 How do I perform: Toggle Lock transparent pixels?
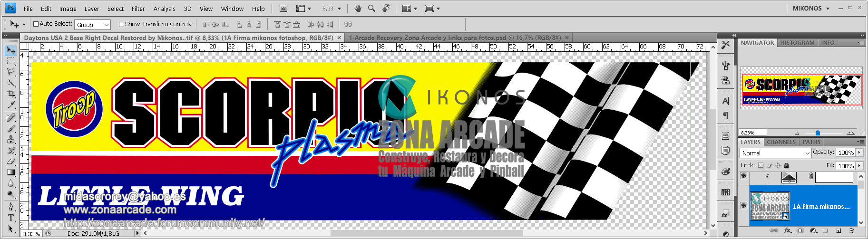[761, 165]
